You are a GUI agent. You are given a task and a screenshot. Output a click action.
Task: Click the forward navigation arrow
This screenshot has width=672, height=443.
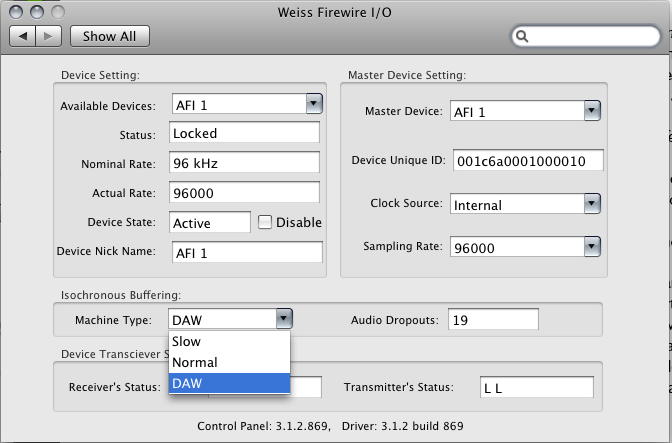49,36
